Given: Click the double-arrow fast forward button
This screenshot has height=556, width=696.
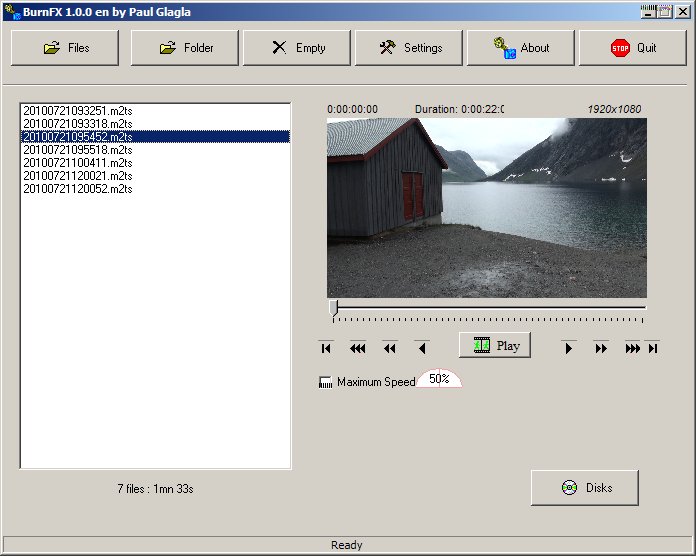Looking at the screenshot, I should (601, 348).
